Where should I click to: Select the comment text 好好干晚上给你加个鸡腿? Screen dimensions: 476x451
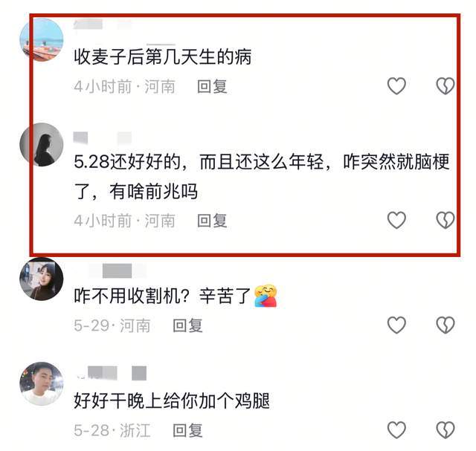(x=172, y=400)
